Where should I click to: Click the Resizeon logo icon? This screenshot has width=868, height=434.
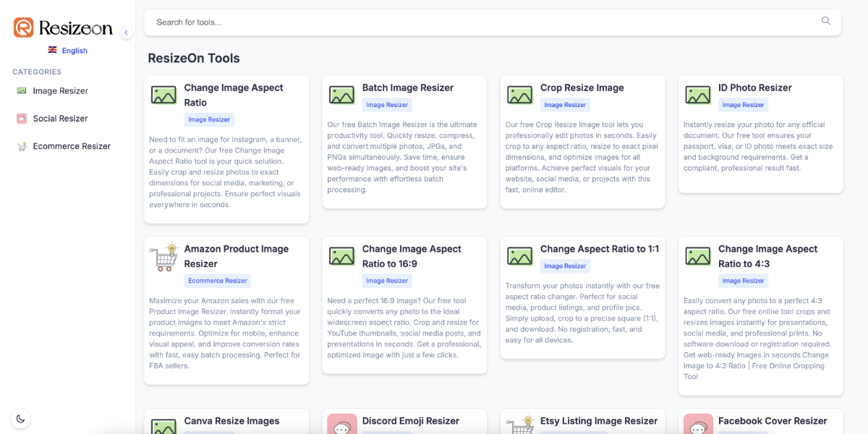[x=24, y=27]
